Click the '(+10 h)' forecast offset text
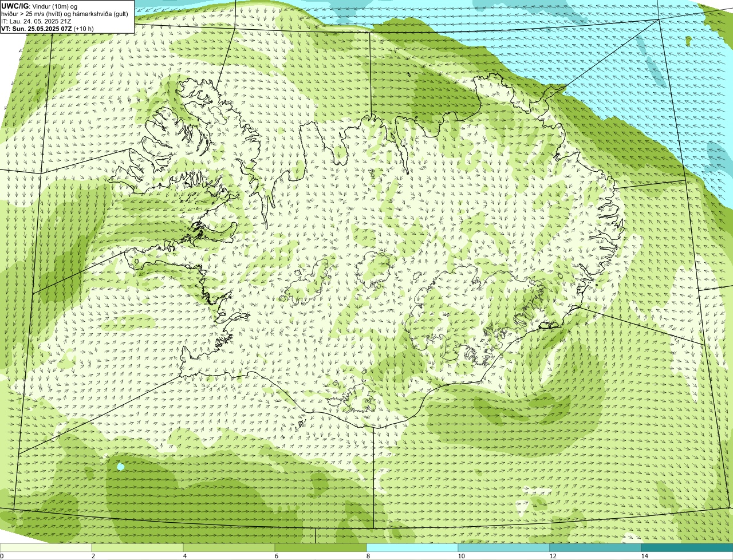The height and width of the screenshot is (560, 733). coord(84,29)
